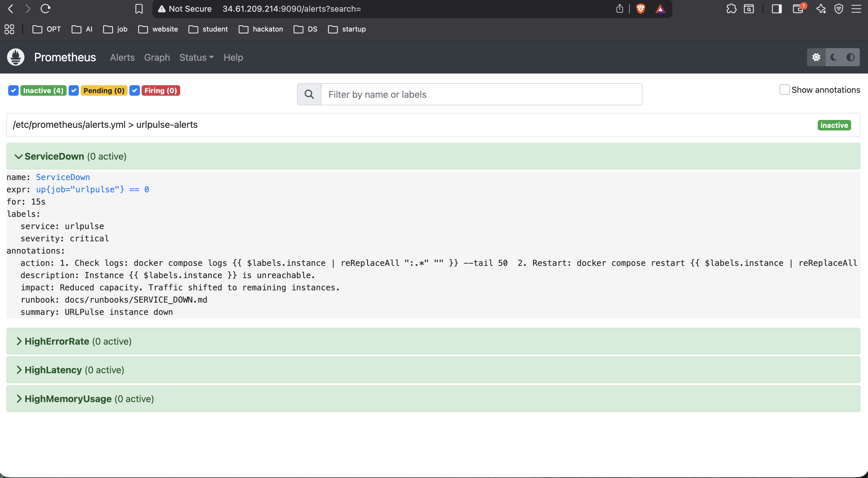Uncheck the Inactive alerts checkbox
This screenshot has width=868, height=478.
click(13, 90)
